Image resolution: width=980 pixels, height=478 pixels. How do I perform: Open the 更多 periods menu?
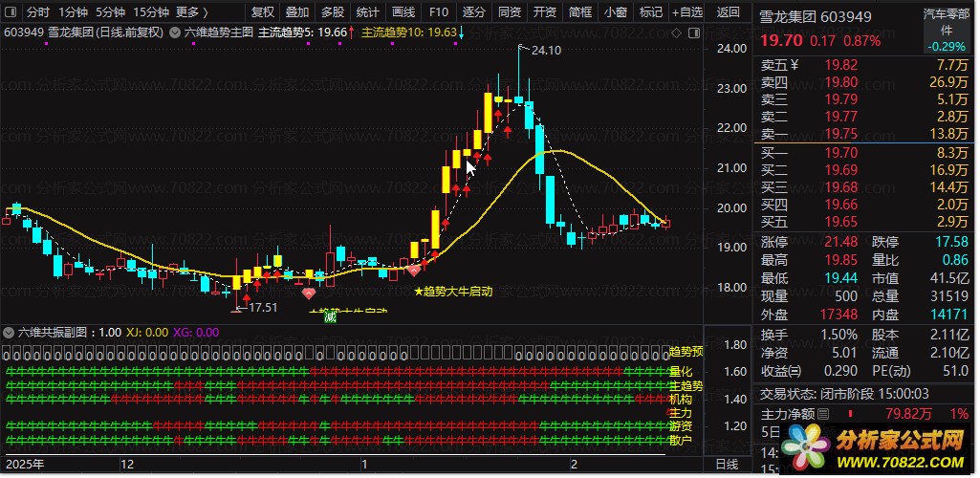(x=192, y=11)
